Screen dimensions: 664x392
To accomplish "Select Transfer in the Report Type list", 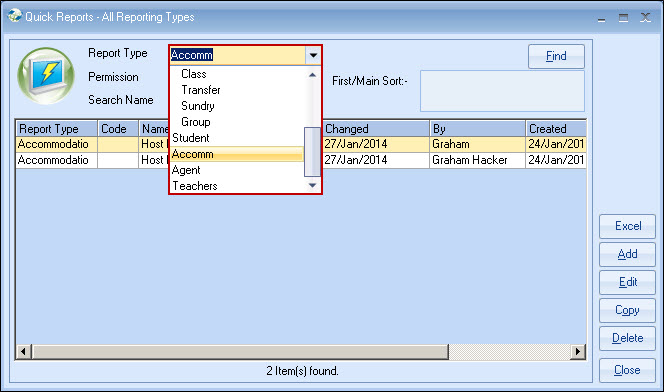I will [201, 90].
